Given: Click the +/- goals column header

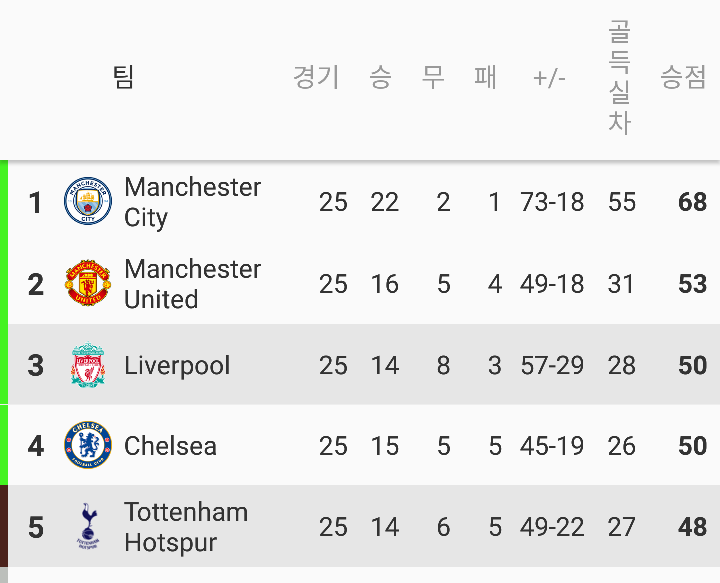Looking at the screenshot, I should pos(549,78).
